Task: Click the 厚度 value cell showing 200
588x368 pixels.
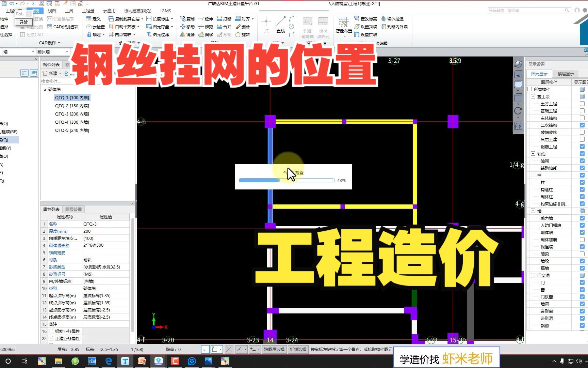Action: pos(105,231)
